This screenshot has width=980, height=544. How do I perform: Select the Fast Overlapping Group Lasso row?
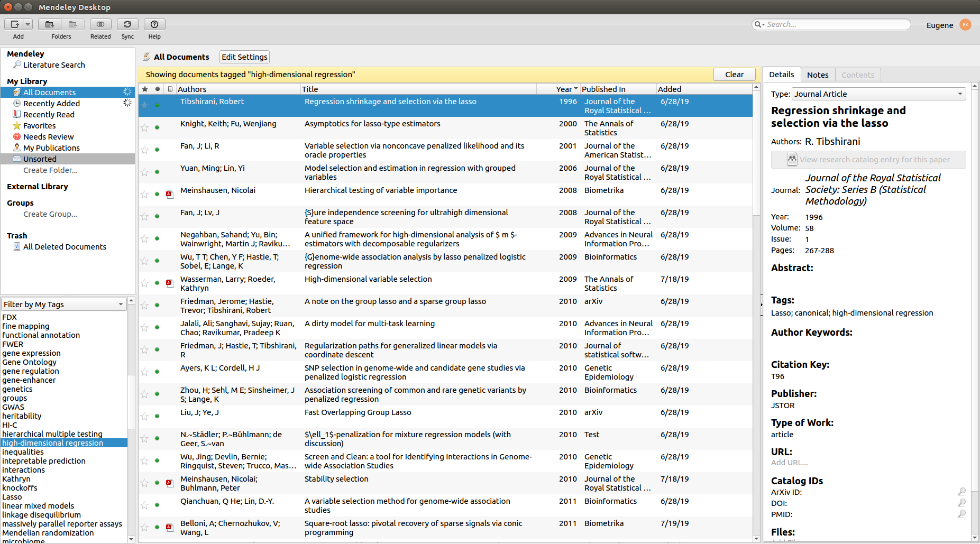(445, 416)
